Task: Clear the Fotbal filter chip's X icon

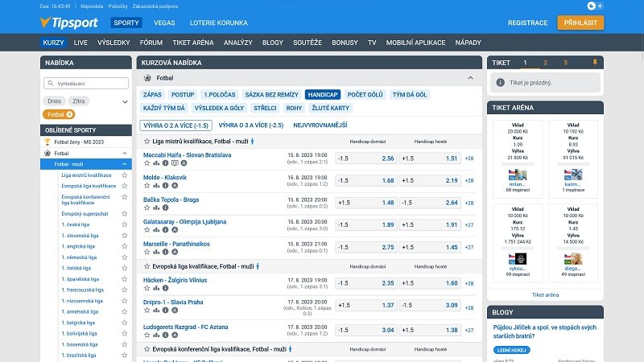Action: tap(69, 114)
